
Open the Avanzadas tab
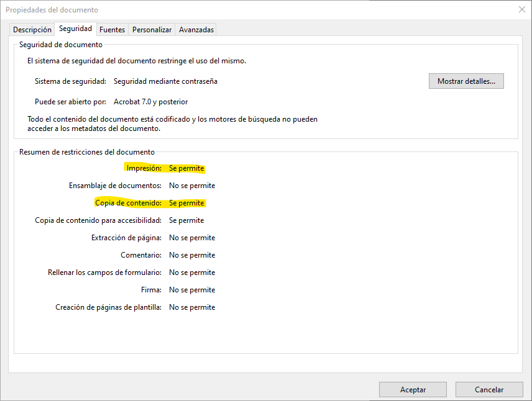pyautogui.click(x=196, y=29)
